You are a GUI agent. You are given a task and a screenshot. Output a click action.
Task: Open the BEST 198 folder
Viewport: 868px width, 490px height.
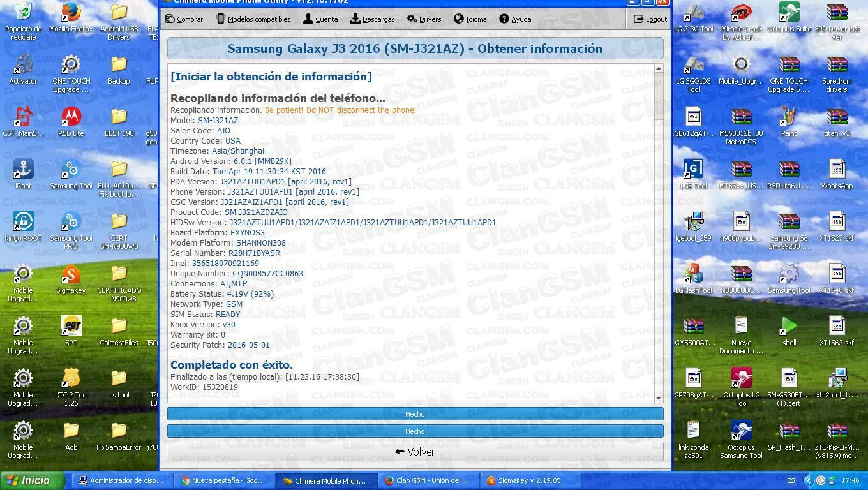point(119,122)
